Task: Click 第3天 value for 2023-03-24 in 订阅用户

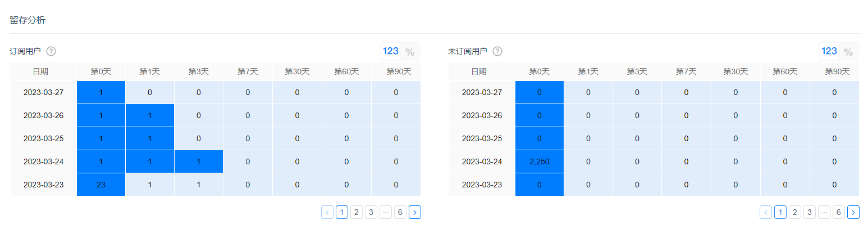Action: point(199,161)
